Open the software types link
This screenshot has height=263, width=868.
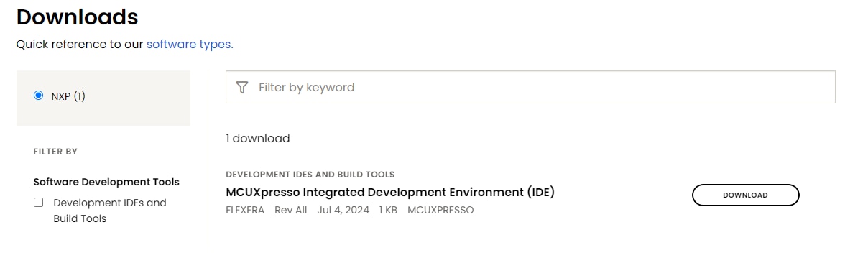tap(190, 44)
